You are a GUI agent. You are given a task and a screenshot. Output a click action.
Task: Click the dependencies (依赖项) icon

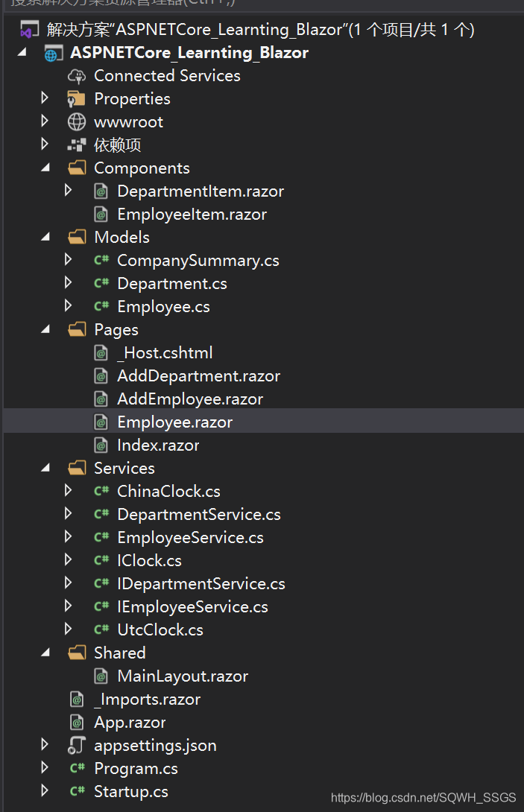click(77, 145)
